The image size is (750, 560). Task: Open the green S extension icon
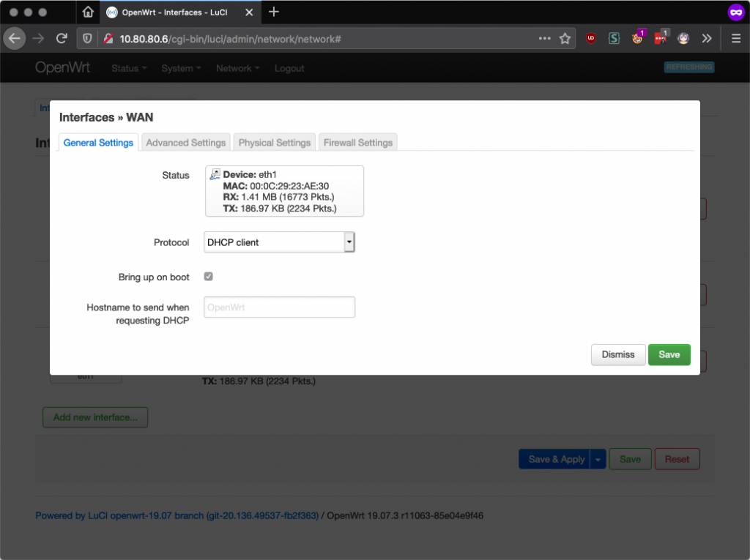pos(615,38)
